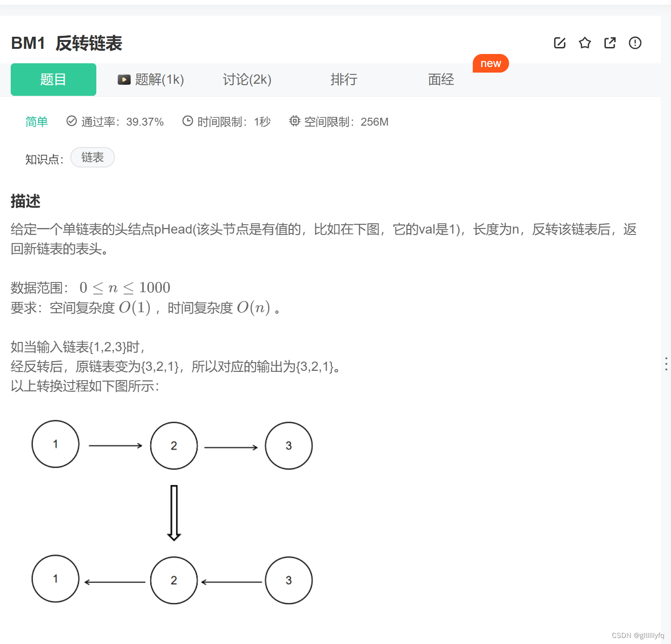Image resolution: width=671 pixels, height=644 pixels.
Task: Click the BM1 反转链表 title
Action: (x=67, y=43)
